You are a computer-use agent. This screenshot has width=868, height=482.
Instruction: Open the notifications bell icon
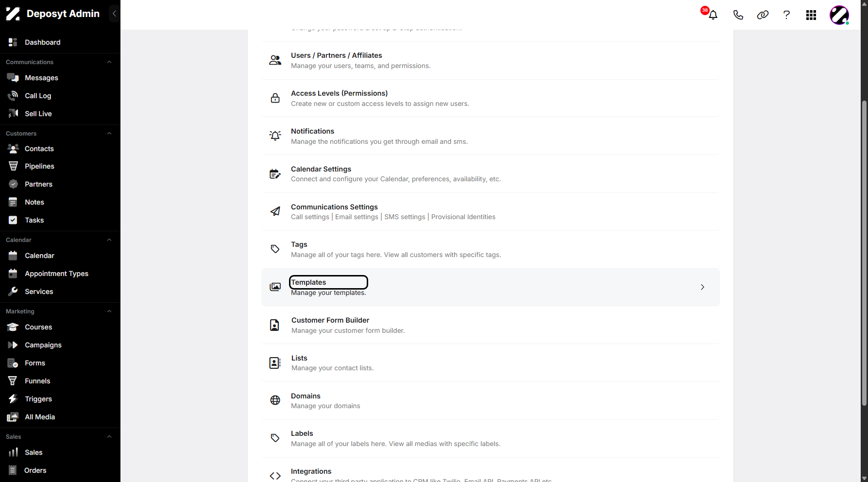coord(713,15)
